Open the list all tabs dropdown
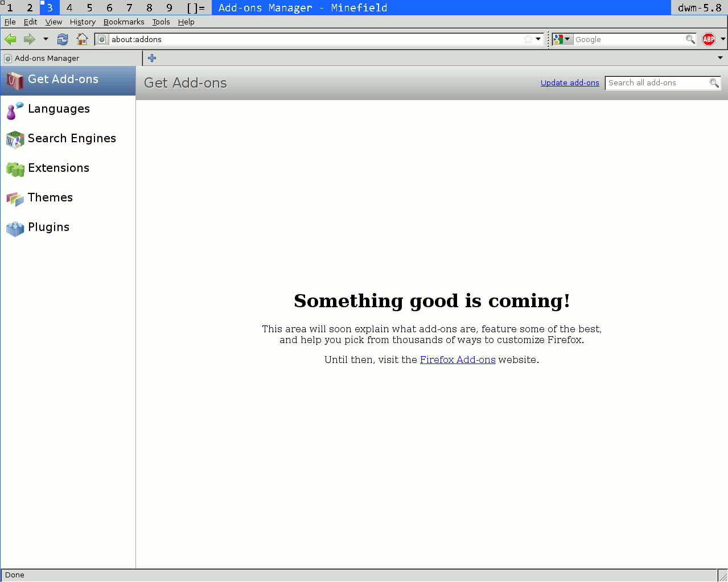The width and height of the screenshot is (728, 582). tap(720, 58)
